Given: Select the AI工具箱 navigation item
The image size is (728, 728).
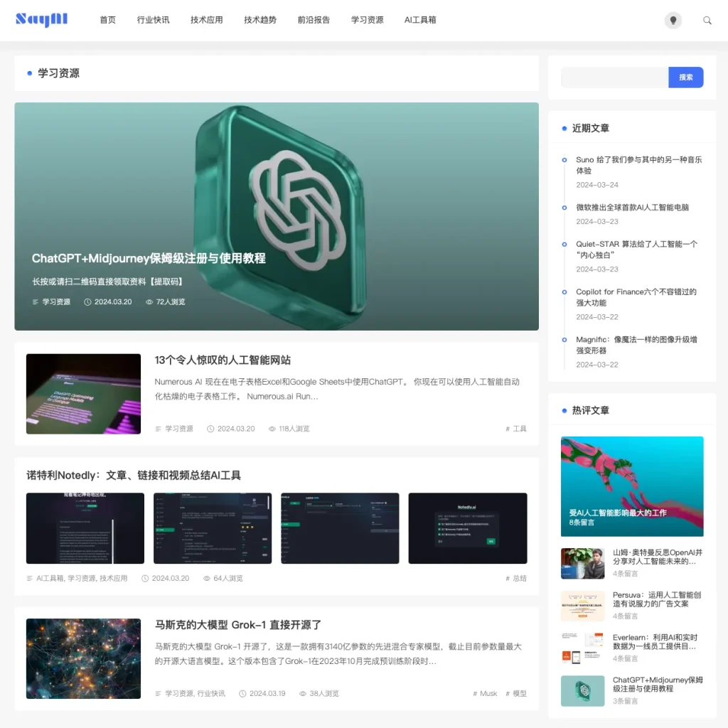Looking at the screenshot, I should 420,20.
